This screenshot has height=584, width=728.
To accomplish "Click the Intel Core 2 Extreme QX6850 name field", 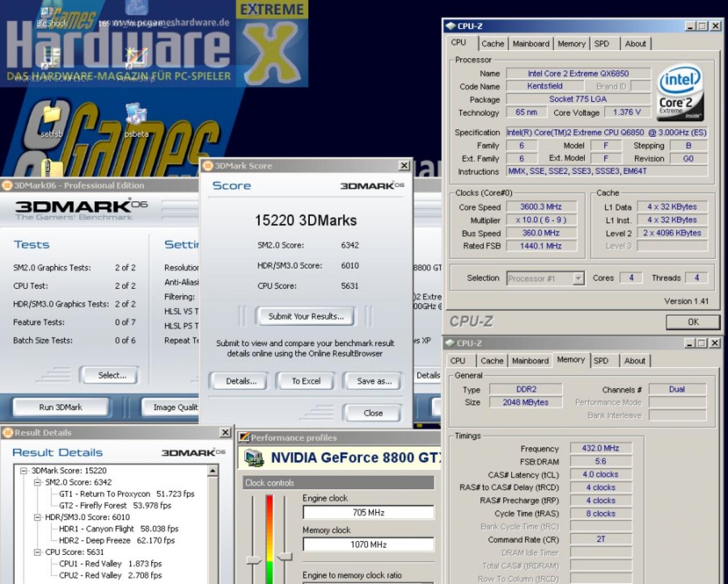I will coord(578,74).
